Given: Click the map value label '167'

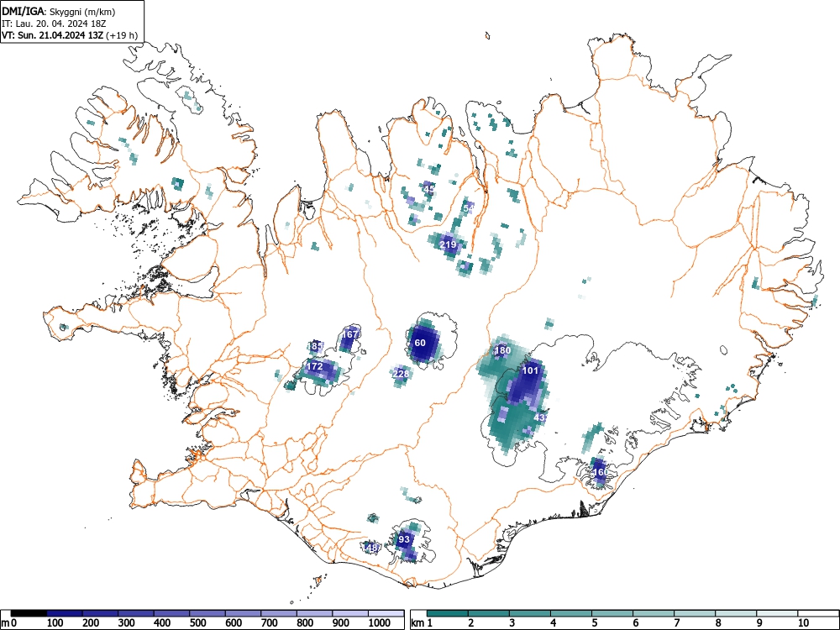Looking at the screenshot, I should tap(349, 334).
